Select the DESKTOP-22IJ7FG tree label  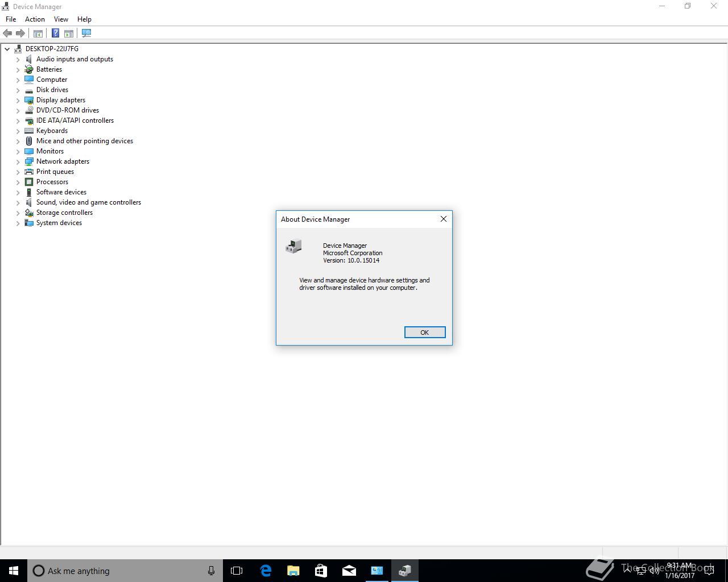(52, 49)
